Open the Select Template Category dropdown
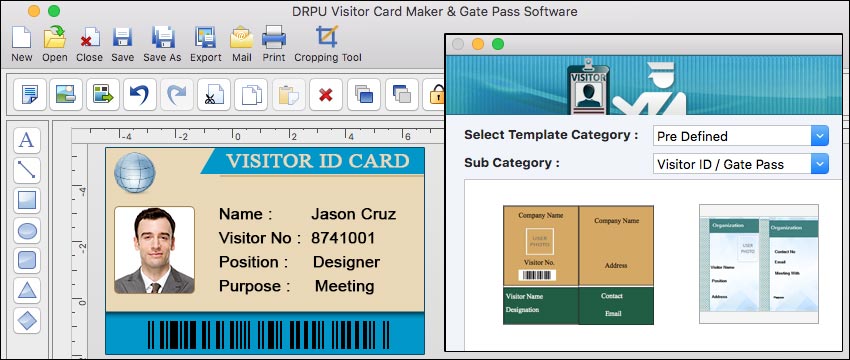 [741, 136]
